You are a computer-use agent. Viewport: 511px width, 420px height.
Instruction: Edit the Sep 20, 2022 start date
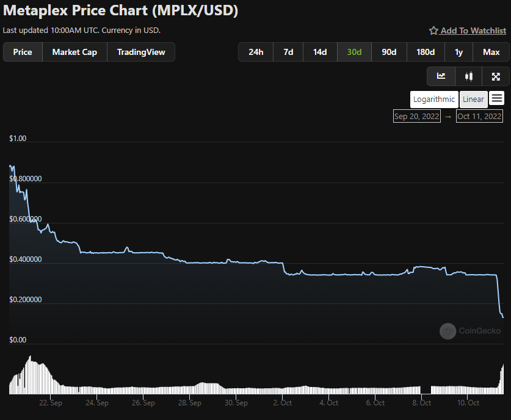(416, 116)
